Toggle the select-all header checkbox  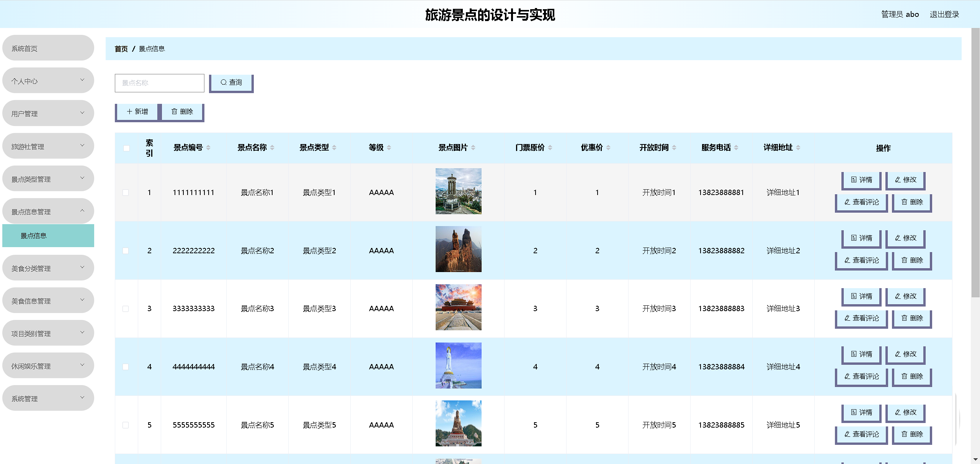coord(126,148)
